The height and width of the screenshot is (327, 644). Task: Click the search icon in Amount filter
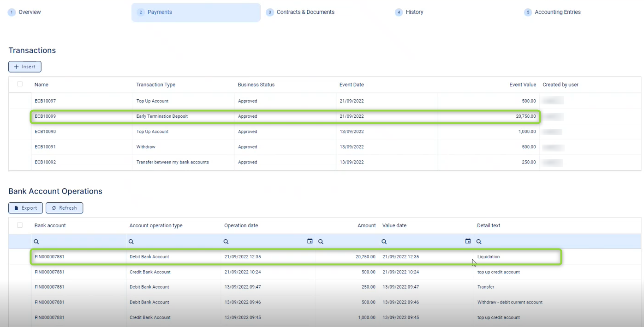tap(321, 242)
